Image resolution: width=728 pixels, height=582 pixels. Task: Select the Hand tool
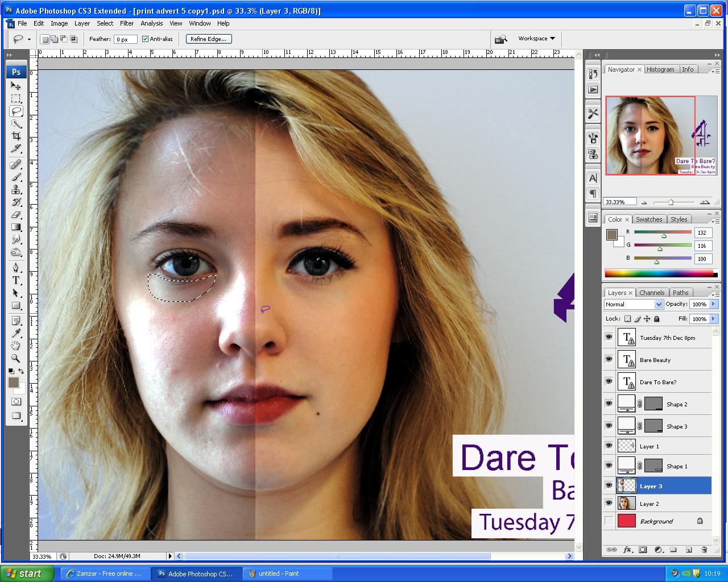(x=16, y=346)
